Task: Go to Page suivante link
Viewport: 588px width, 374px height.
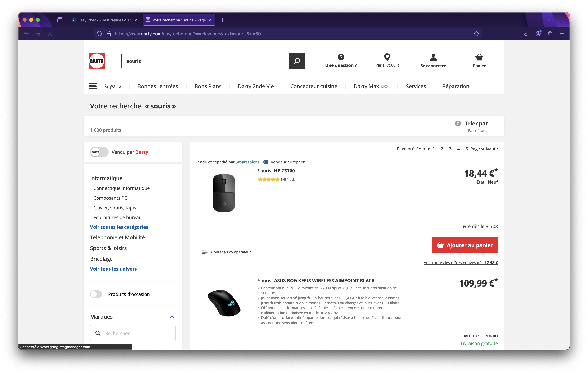Action: coord(484,149)
